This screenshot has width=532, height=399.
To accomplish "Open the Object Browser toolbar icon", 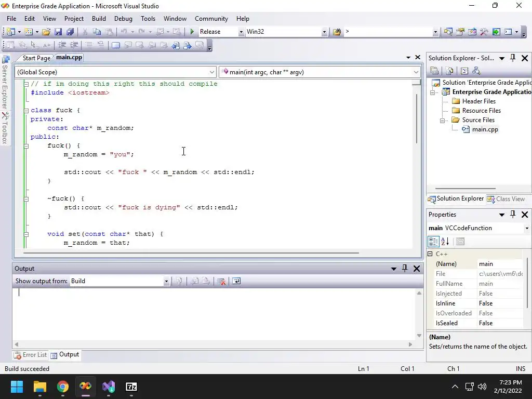I will click(x=472, y=32).
